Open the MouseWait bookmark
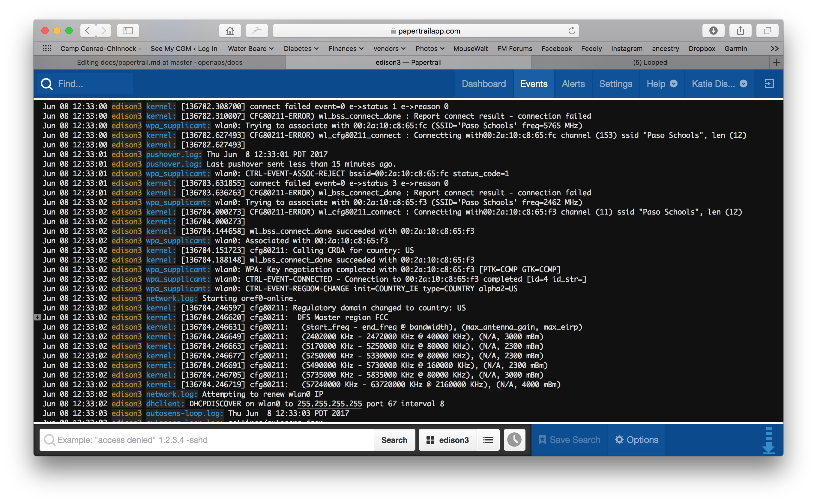Image resolution: width=817 pixels, height=504 pixels. click(470, 48)
